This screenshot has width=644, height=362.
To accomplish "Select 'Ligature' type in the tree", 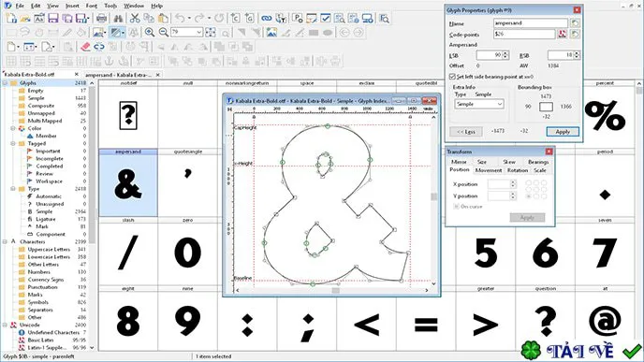I will click(46, 219).
